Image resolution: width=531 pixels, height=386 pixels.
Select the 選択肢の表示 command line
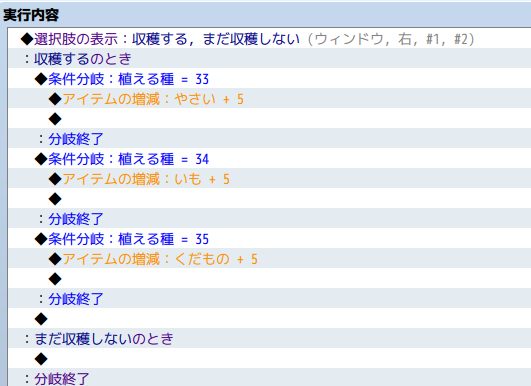270,39
